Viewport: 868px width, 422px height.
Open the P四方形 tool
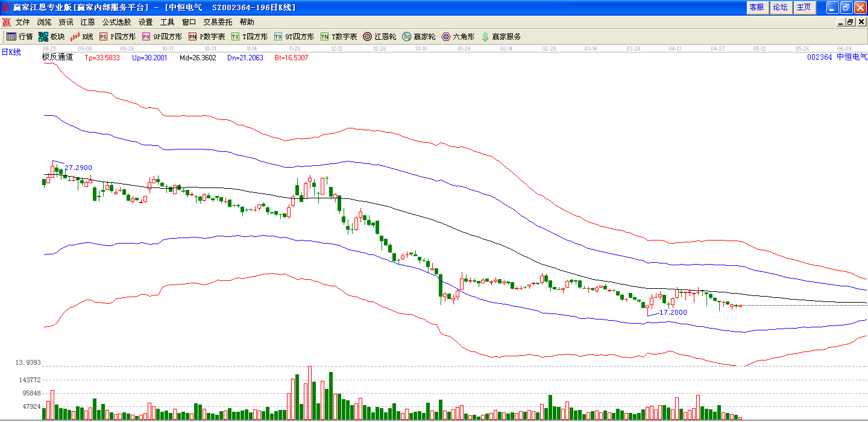(x=118, y=37)
